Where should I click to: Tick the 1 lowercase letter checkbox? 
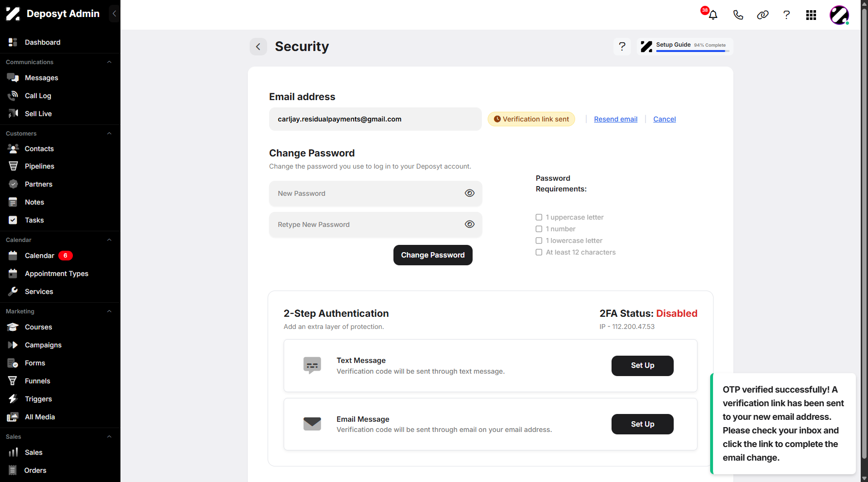[539, 241]
